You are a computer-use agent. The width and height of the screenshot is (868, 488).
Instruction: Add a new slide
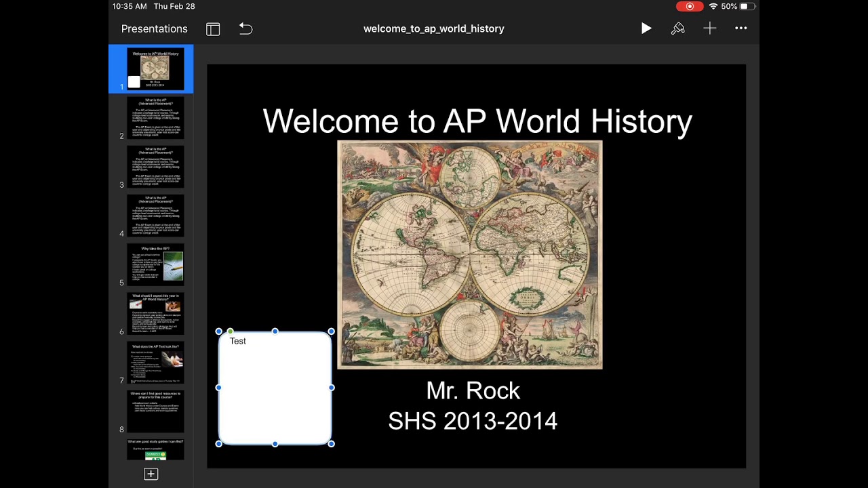[151, 474]
